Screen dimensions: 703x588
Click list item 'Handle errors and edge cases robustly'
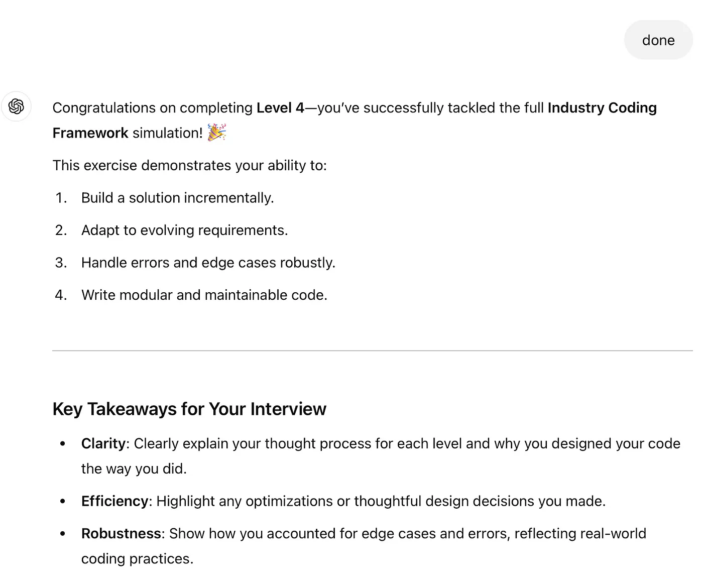pyautogui.click(x=208, y=263)
